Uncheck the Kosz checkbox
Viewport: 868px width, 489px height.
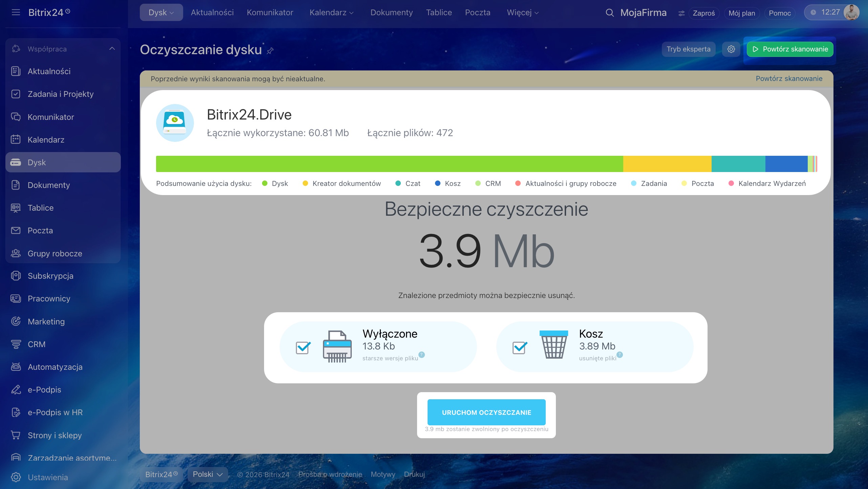pyautogui.click(x=519, y=347)
